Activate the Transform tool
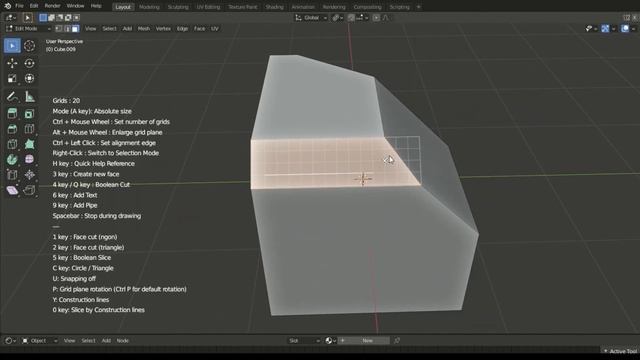Screen dimensions: 640x360 click(29, 78)
